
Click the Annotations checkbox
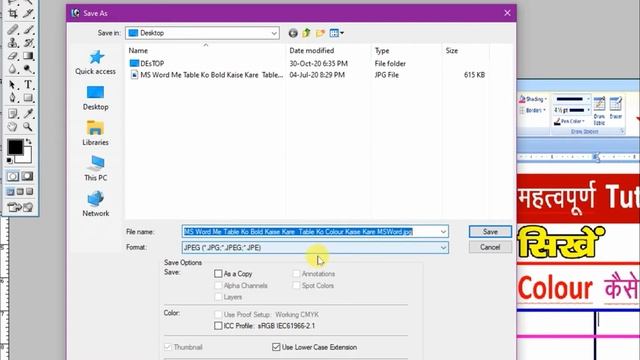tap(296, 273)
